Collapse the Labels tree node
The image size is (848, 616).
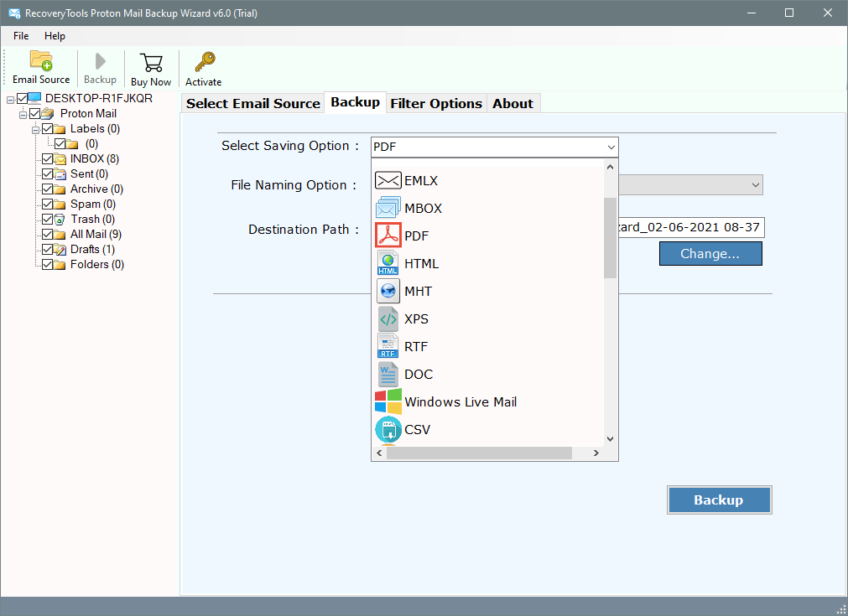pyautogui.click(x=36, y=130)
